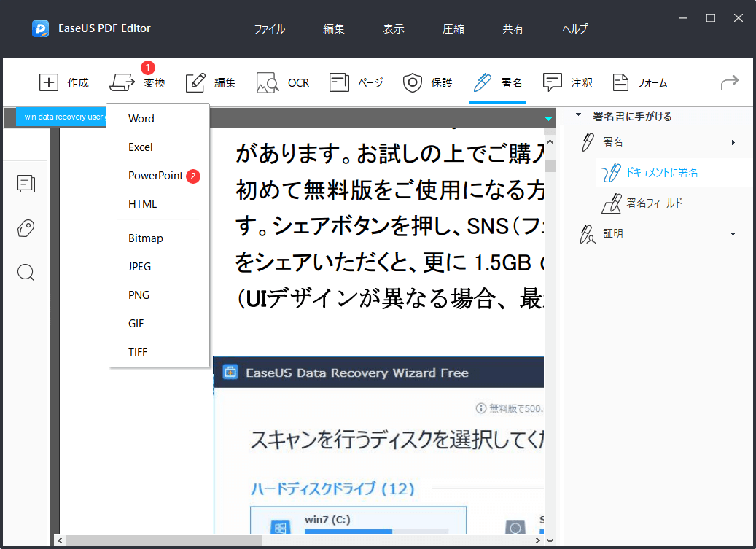Image resolution: width=756 pixels, height=549 pixels.
Task: Select the ページ (Page) tool
Action: tap(356, 82)
